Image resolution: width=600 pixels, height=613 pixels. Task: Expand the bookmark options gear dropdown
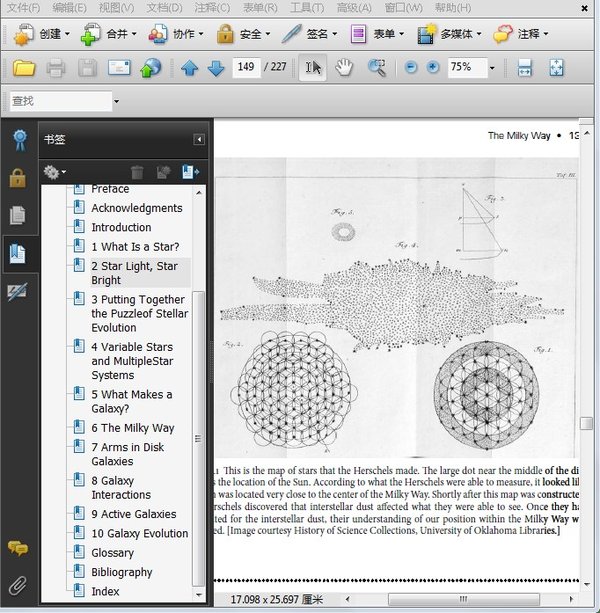[55, 172]
